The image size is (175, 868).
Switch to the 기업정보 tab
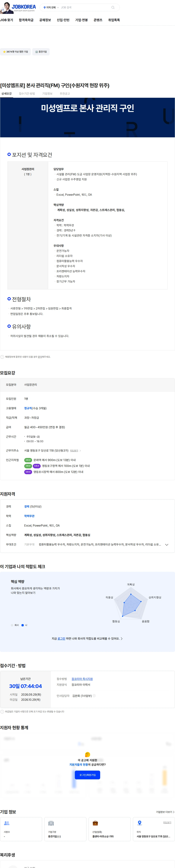click(47, 94)
